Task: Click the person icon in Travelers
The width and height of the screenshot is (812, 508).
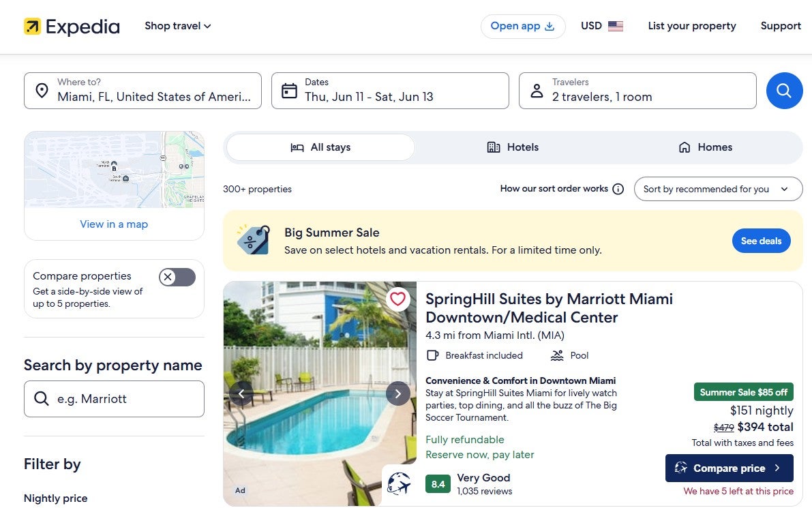Action: click(x=537, y=91)
